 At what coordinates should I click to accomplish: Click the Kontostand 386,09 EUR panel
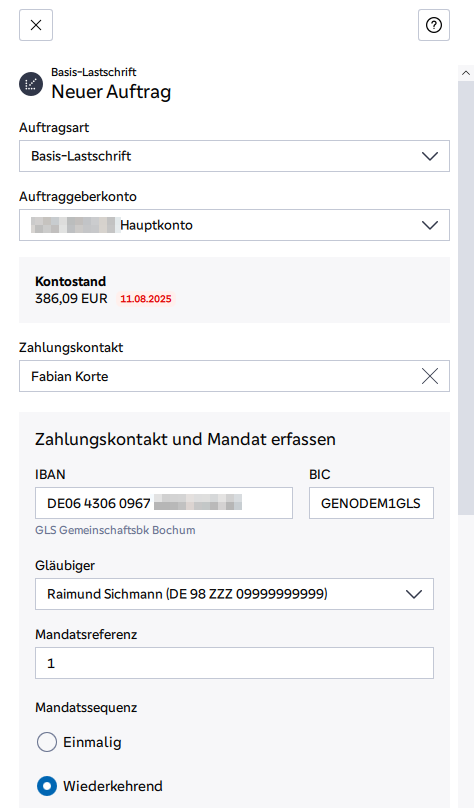tap(234, 290)
